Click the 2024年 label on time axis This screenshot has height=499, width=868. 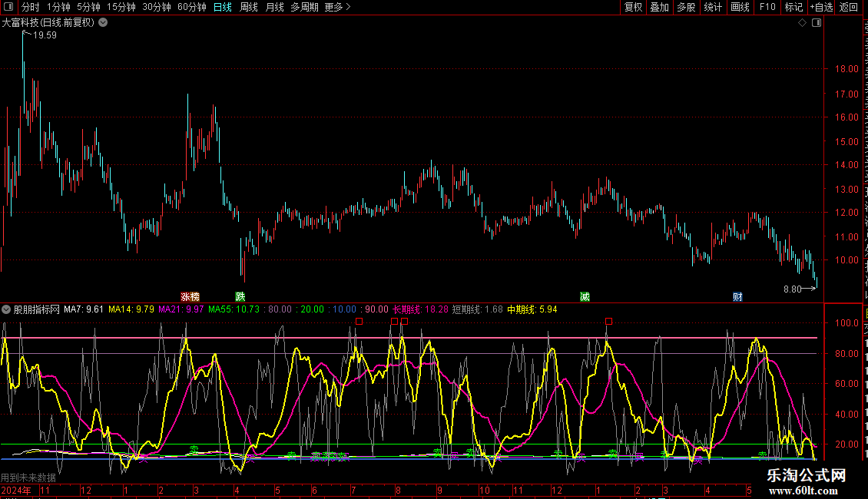click(15, 490)
